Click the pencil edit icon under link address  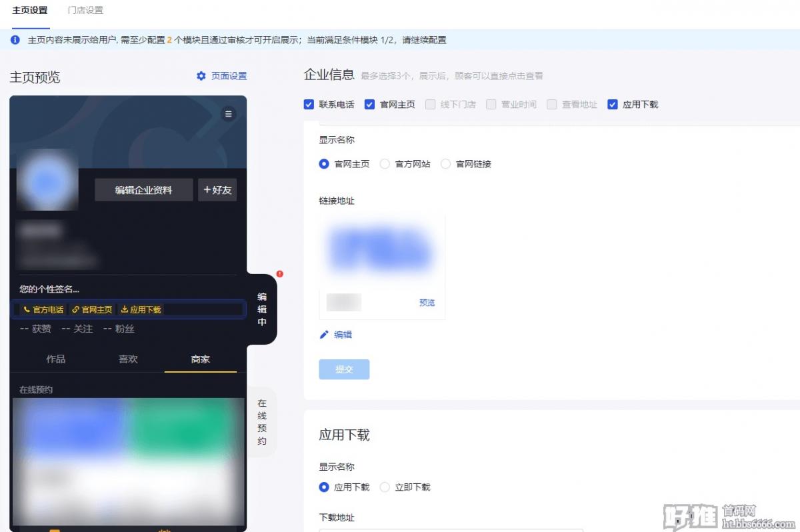coord(325,335)
